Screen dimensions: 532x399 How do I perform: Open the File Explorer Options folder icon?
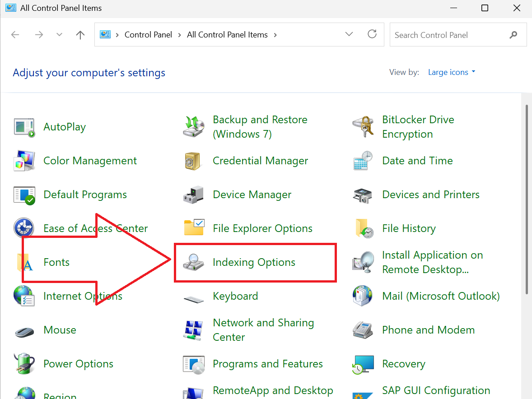tap(194, 227)
